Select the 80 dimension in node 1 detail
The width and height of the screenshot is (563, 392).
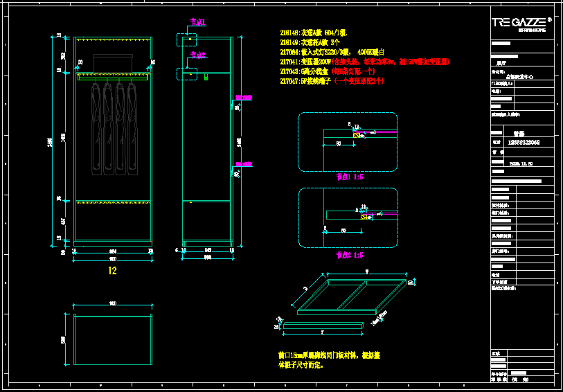pyautogui.click(x=339, y=143)
